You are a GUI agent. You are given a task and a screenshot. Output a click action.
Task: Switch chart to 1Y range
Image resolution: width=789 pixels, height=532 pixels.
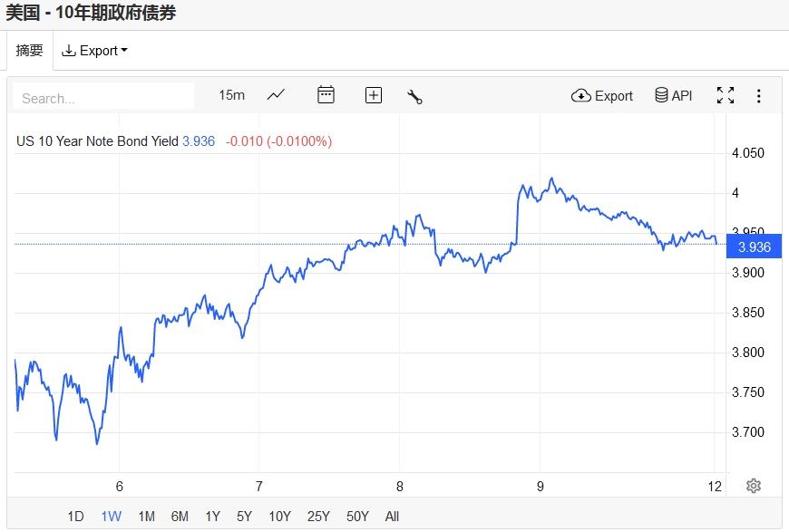click(212, 517)
